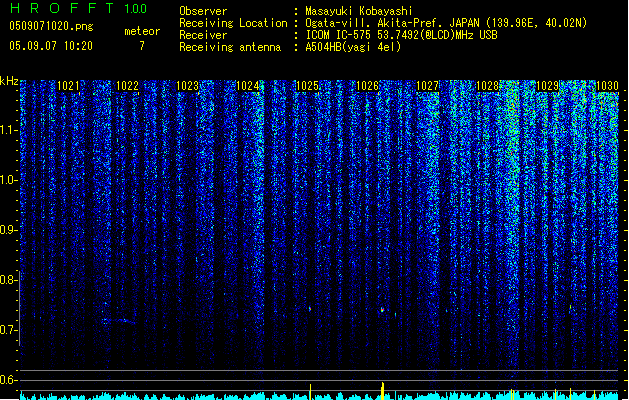Image resolution: width=629 pixels, height=400 pixels.
Task: Click the small meteor echo near 1025
Action: tap(310, 309)
